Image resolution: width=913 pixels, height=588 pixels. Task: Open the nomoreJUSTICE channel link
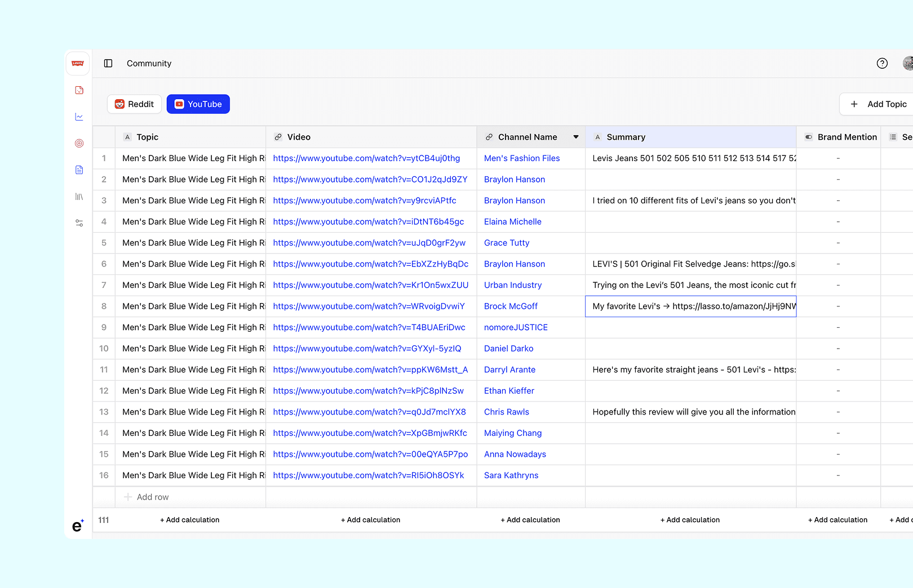click(x=516, y=327)
